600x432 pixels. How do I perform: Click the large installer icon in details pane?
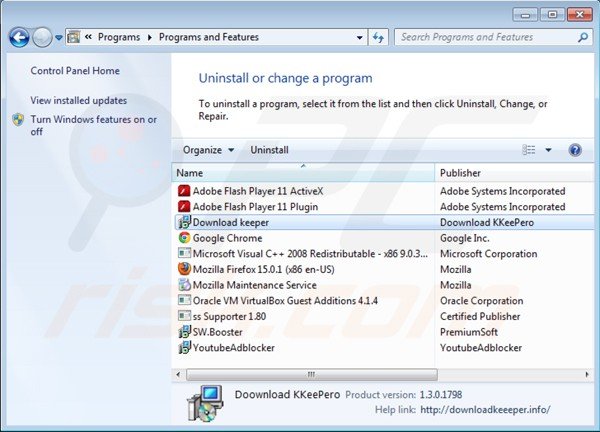tap(205, 404)
